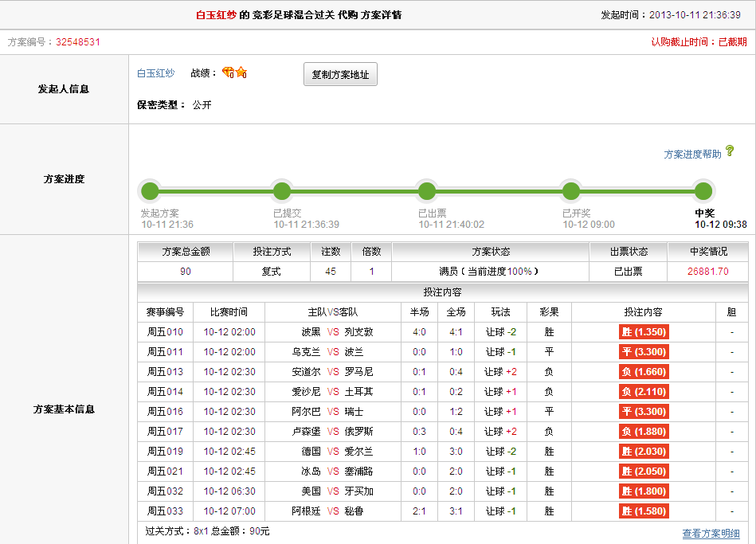Click the green question mark help icon
Viewport: 756px width, 544px height.
coord(730,151)
